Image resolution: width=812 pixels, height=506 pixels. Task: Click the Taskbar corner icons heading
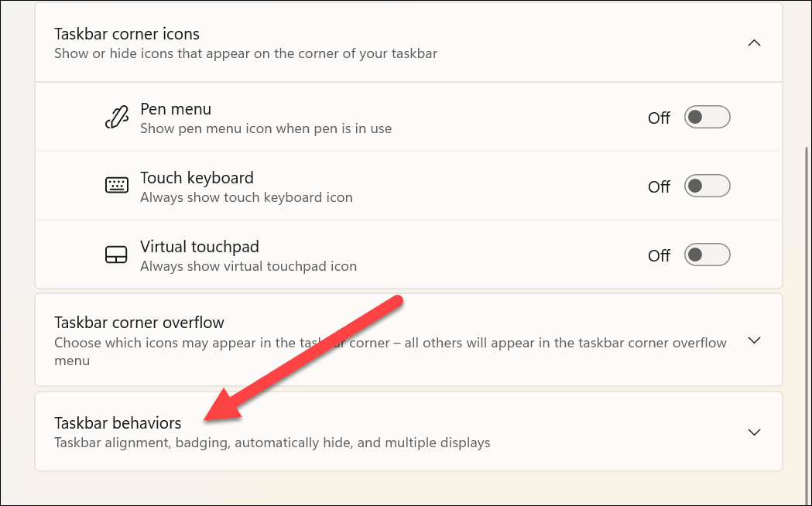[x=126, y=34]
